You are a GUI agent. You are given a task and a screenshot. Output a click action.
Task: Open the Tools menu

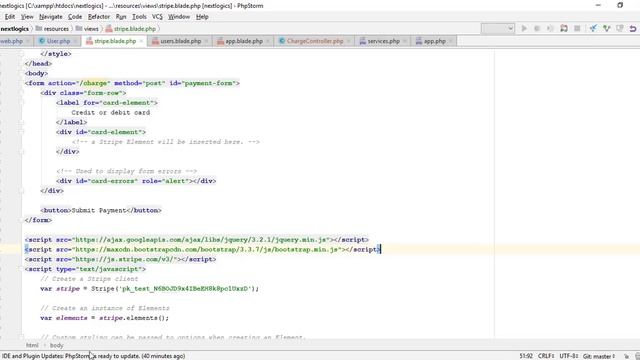139,17
